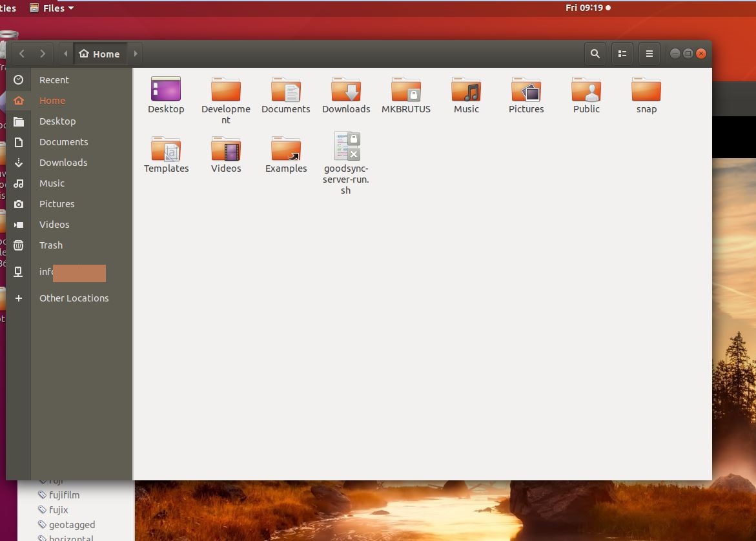
Task: Open the Files application menu
Action: coord(52,8)
